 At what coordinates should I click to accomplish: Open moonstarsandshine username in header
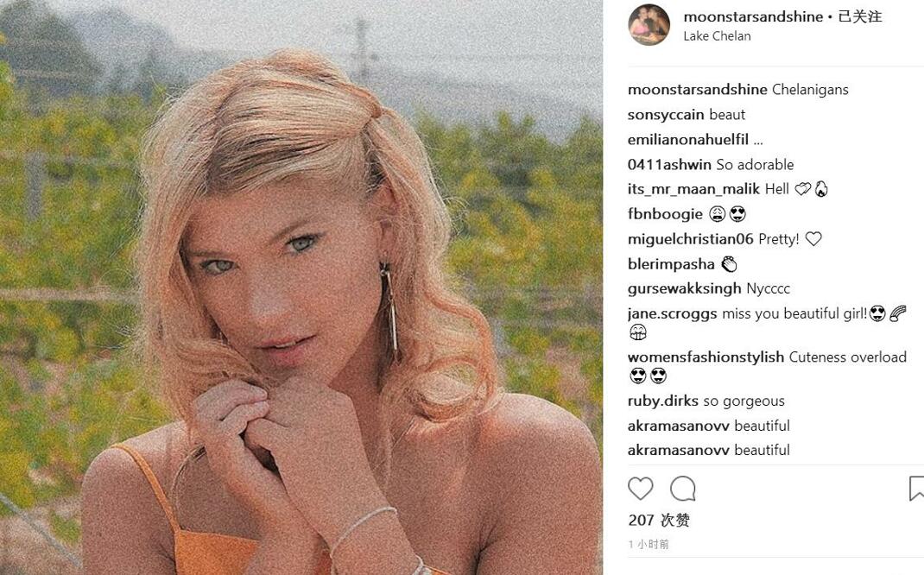tap(753, 16)
